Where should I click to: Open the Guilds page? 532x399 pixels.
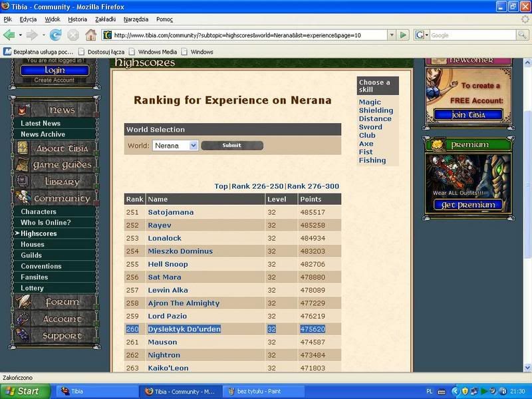pos(31,255)
